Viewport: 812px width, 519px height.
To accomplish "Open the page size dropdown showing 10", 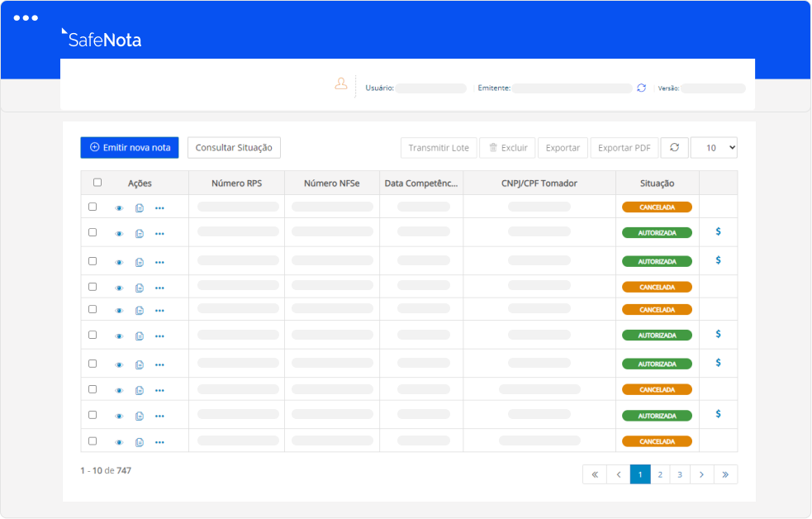I will 714,147.
